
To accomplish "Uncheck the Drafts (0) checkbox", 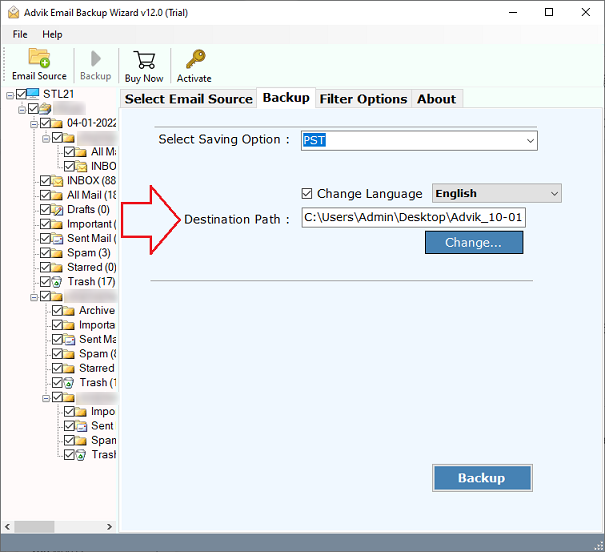I will click(45, 209).
